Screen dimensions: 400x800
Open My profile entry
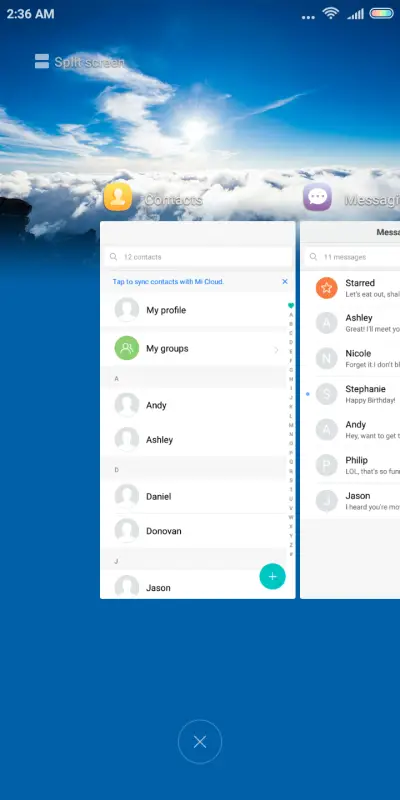193,310
